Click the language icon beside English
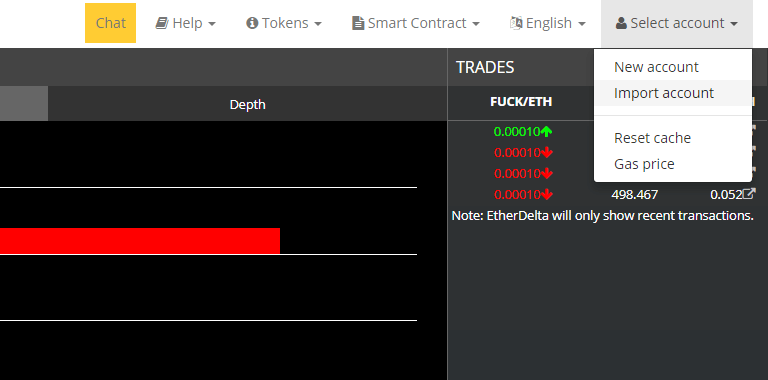 pyautogui.click(x=516, y=23)
